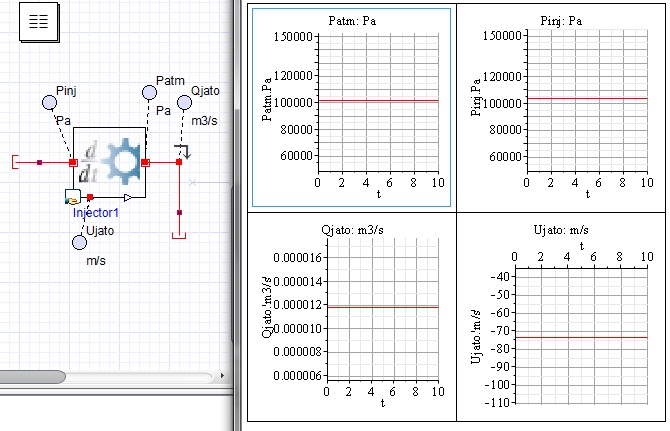Click the scrollbar right arrow

click(x=221, y=377)
